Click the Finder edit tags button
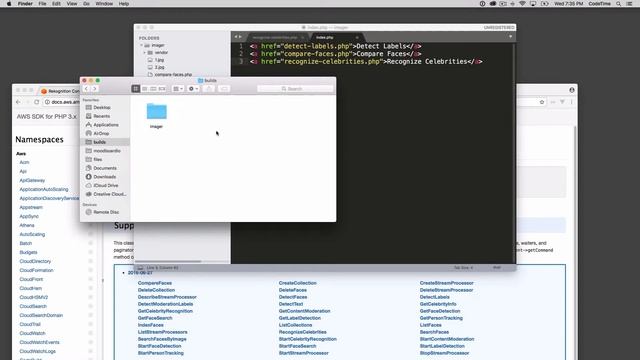 point(224,89)
